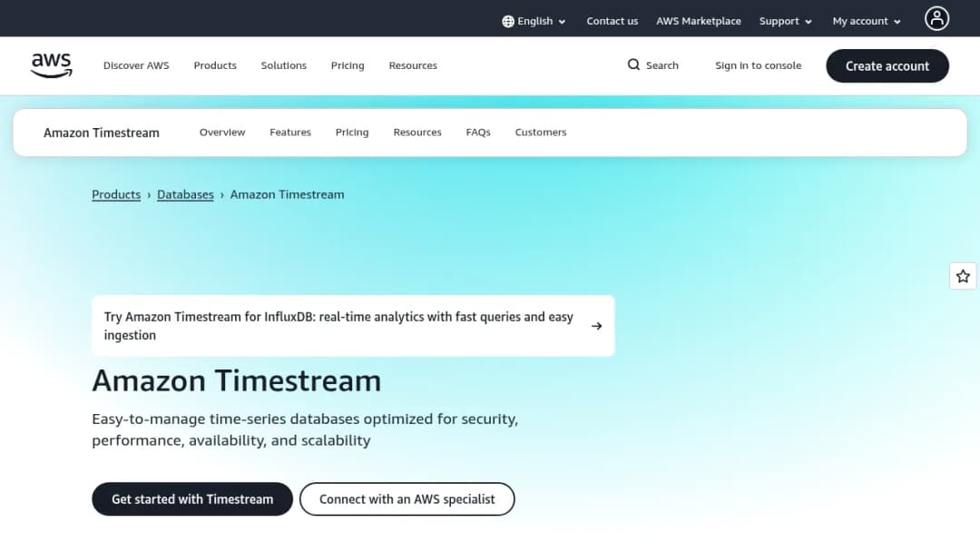This screenshot has height=552, width=980.
Task: Click Sign in to console
Action: [758, 65]
